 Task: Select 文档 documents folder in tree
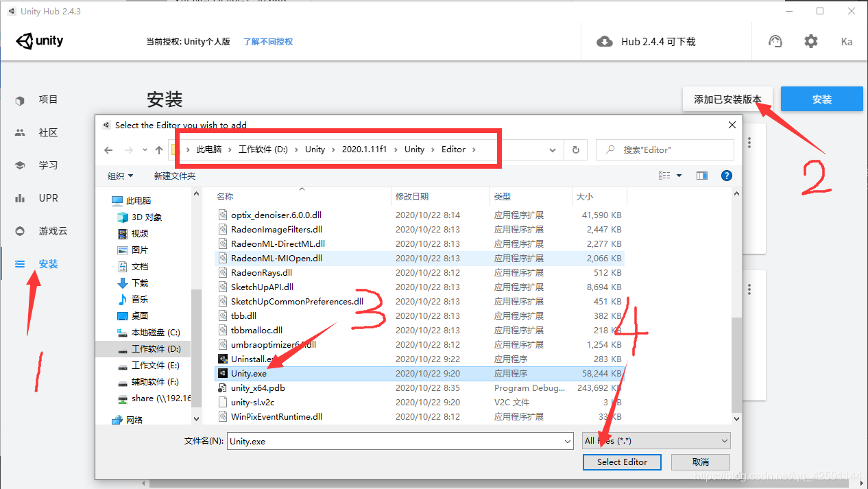click(132, 267)
